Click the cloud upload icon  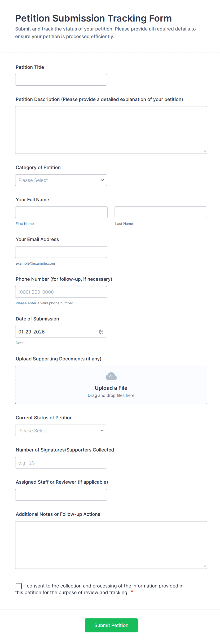[x=111, y=376]
